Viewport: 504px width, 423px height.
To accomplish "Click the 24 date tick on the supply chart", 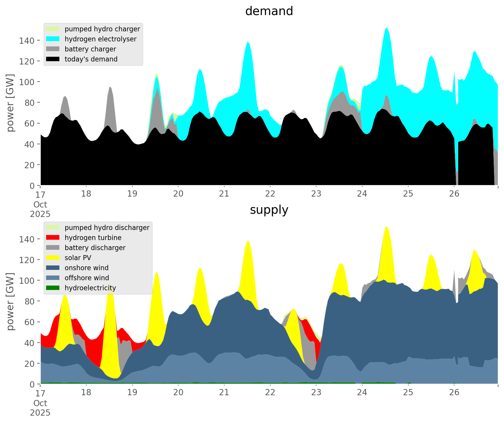I will [x=362, y=393].
